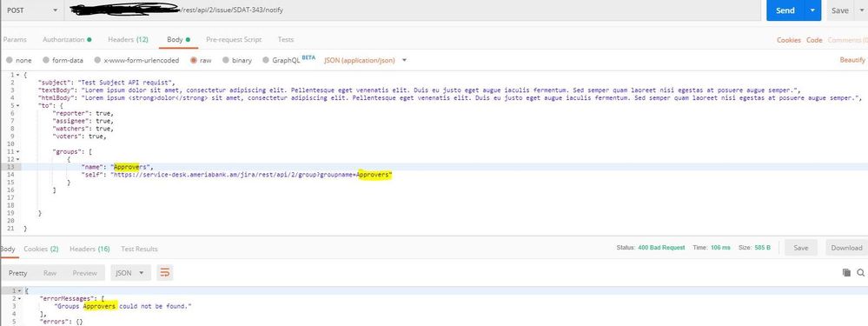
Task: Click the "watchers": true line
Action: [83, 129]
